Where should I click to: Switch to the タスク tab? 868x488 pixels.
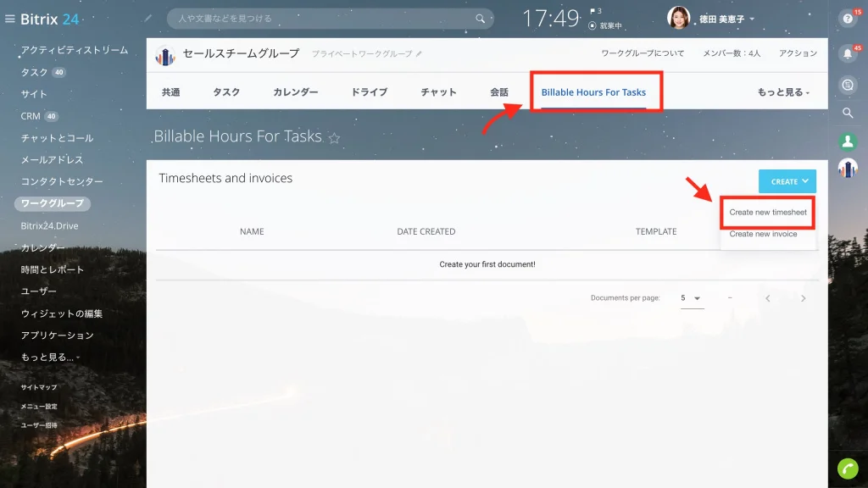226,92
